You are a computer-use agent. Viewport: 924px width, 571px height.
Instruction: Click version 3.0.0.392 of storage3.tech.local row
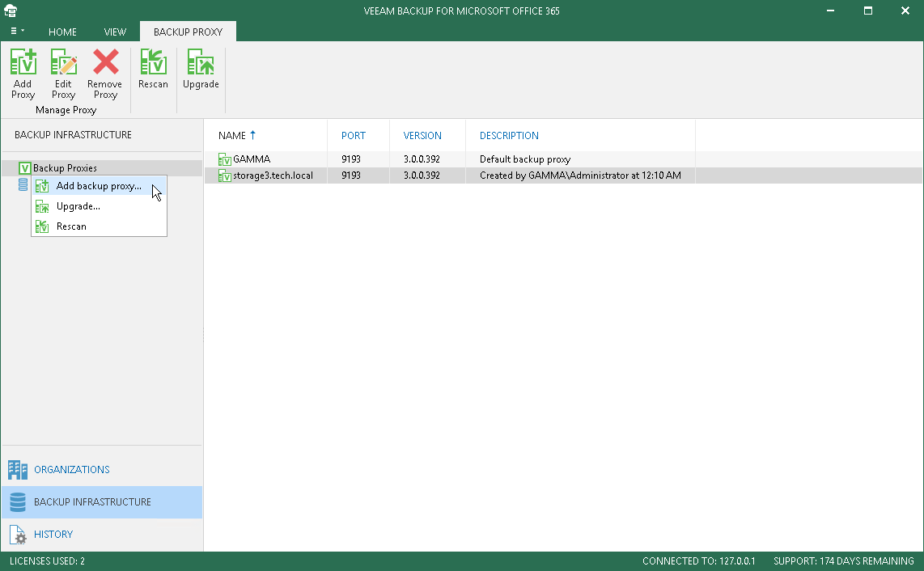422,176
